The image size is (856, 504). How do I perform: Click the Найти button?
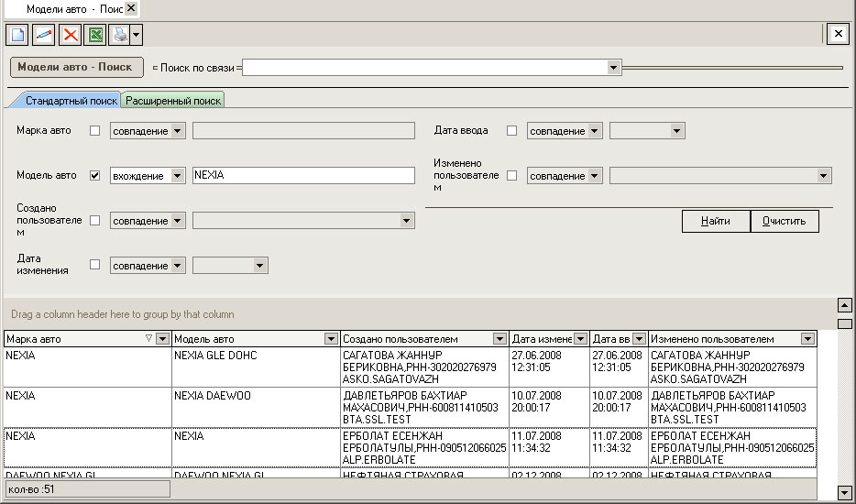point(715,221)
